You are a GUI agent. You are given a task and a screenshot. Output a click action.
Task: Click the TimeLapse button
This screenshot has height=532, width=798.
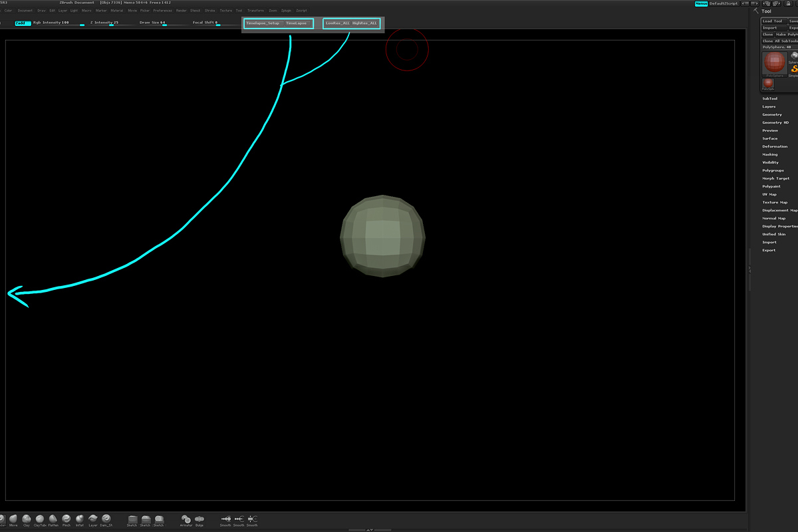click(x=297, y=23)
